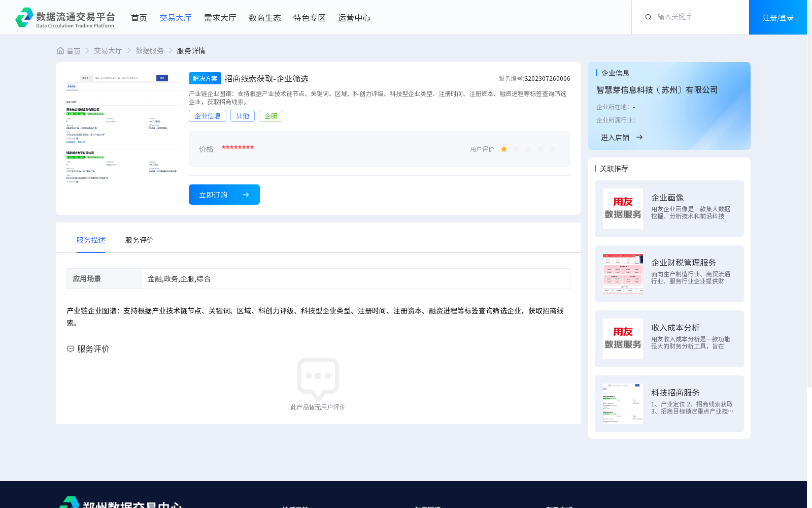Open the 收入成本分析 recommendation thumbnail
Screen dimensions: 812x508
[623, 339]
